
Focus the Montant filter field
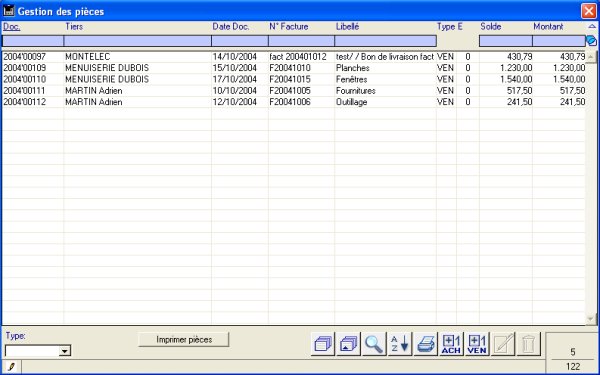click(559, 41)
